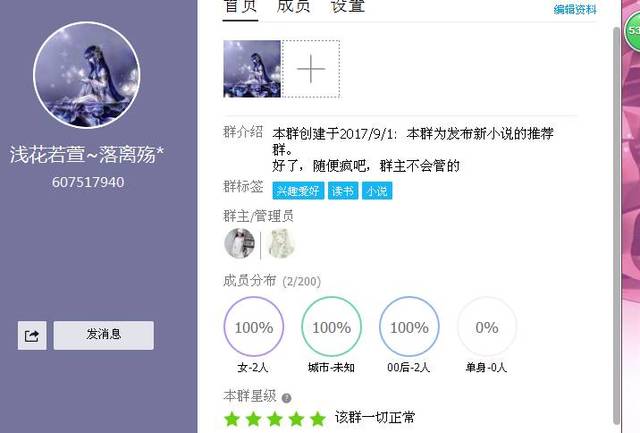Open the administrator's avatar
Viewport: 640px width, 433px height.
[281, 244]
